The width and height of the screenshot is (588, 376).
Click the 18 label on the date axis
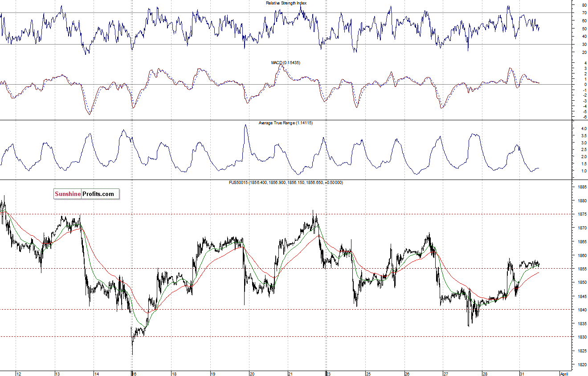pyautogui.click(x=174, y=373)
